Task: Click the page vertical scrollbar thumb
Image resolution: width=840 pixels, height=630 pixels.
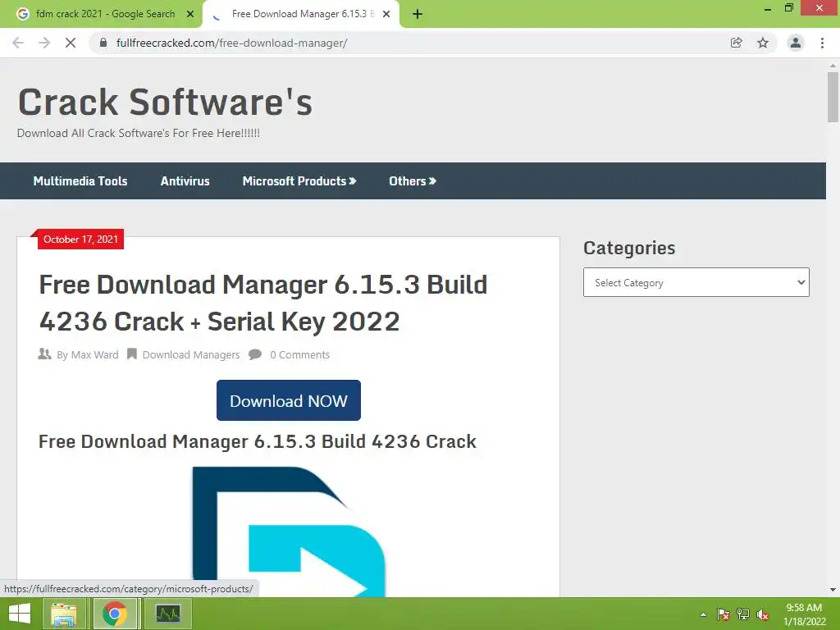Action: 833,97
